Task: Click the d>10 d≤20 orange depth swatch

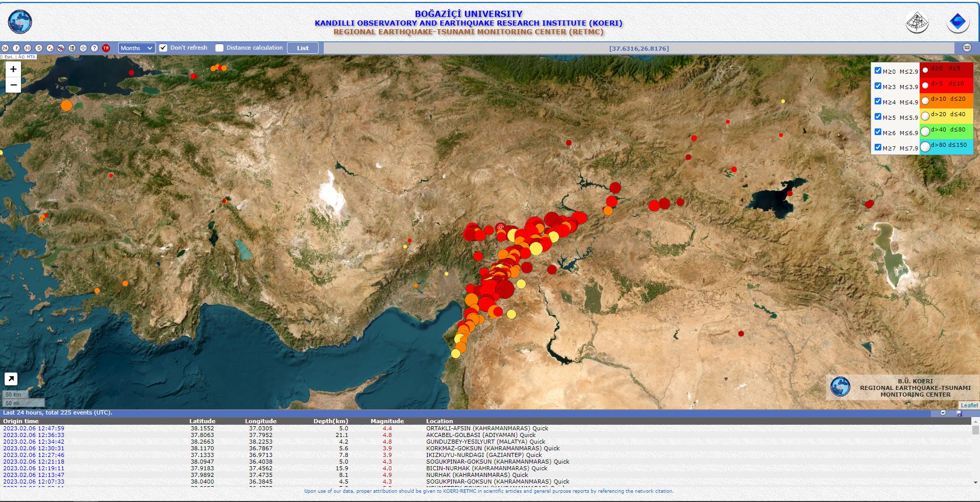Action: pyautogui.click(x=946, y=101)
